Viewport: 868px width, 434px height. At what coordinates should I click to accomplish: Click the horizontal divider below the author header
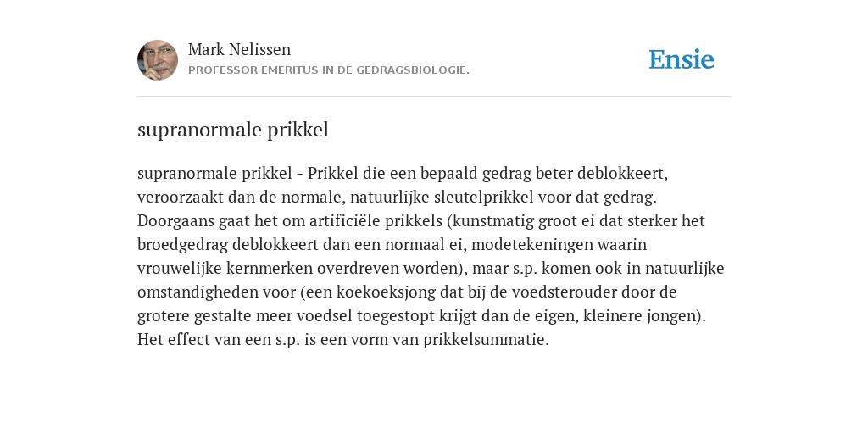(434, 97)
